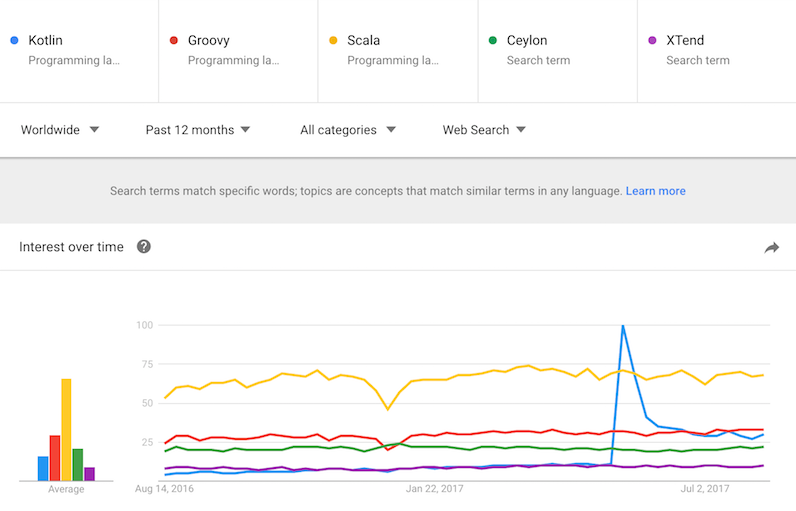Expand the All categories dropdown
The image size is (796, 511).
(347, 130)
